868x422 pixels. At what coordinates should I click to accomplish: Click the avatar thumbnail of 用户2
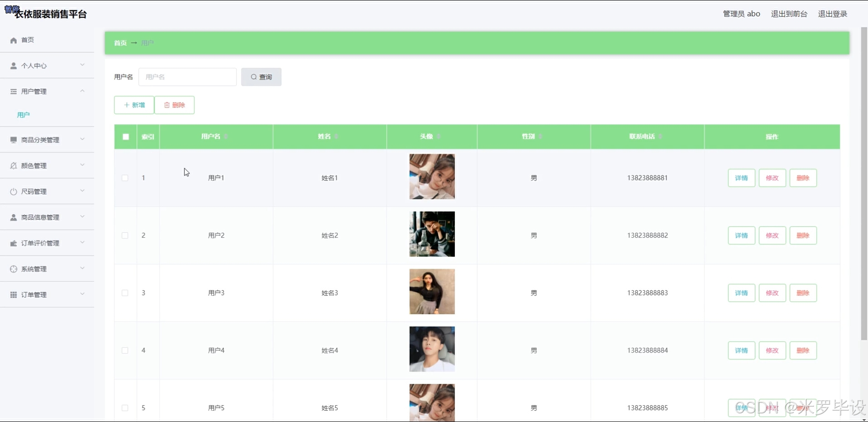click(432, 234)
